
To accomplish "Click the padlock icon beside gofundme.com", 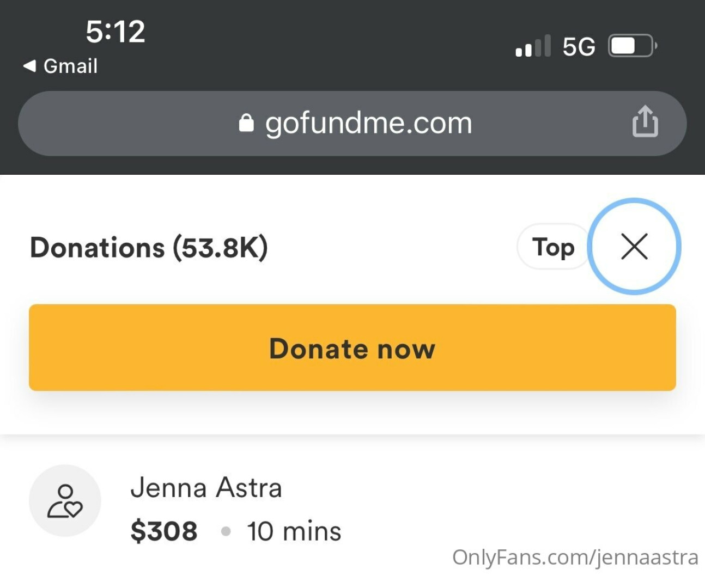I will tap(246, 123).
